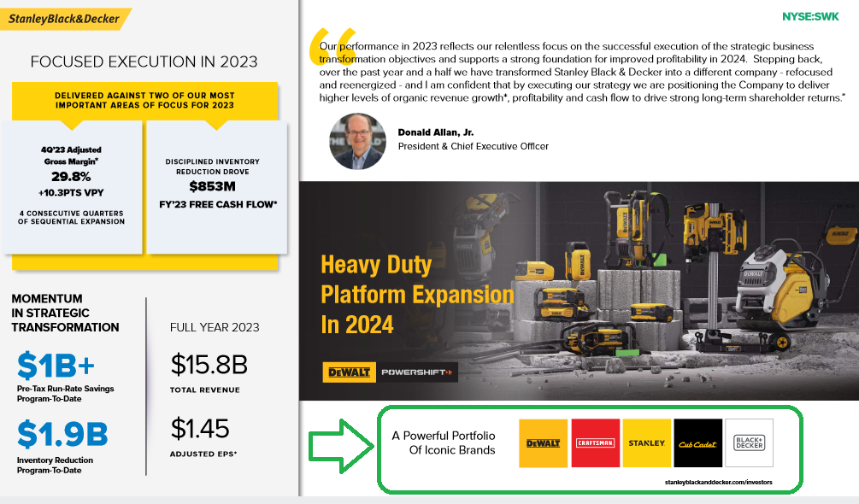Click the "Heavy Duty Platform Expansion In 2024" headline
859x504 pixels.
click(417, 295)
